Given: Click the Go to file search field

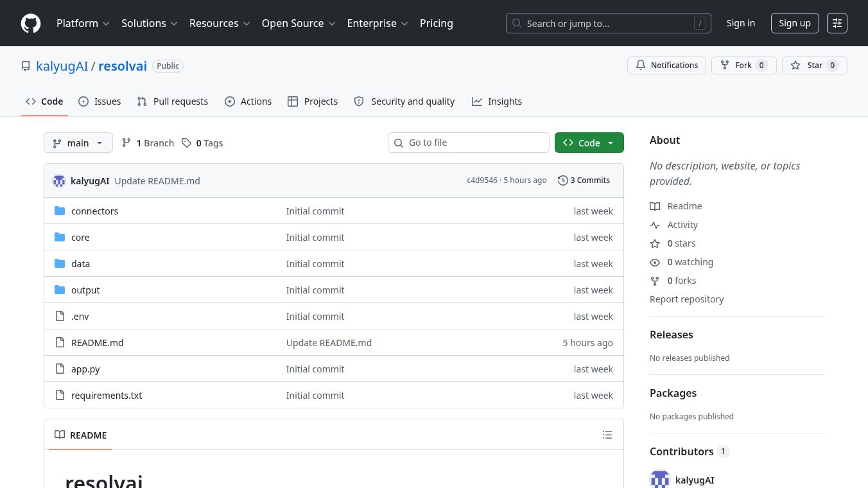Looking at the screenshot, I should 469,143.
